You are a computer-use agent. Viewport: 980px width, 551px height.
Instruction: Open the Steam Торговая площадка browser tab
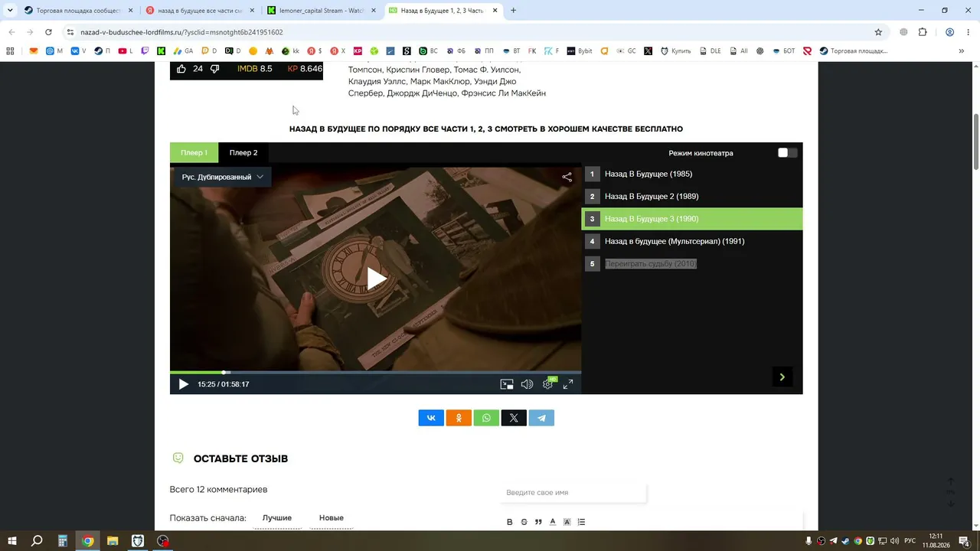coord(77,11)
